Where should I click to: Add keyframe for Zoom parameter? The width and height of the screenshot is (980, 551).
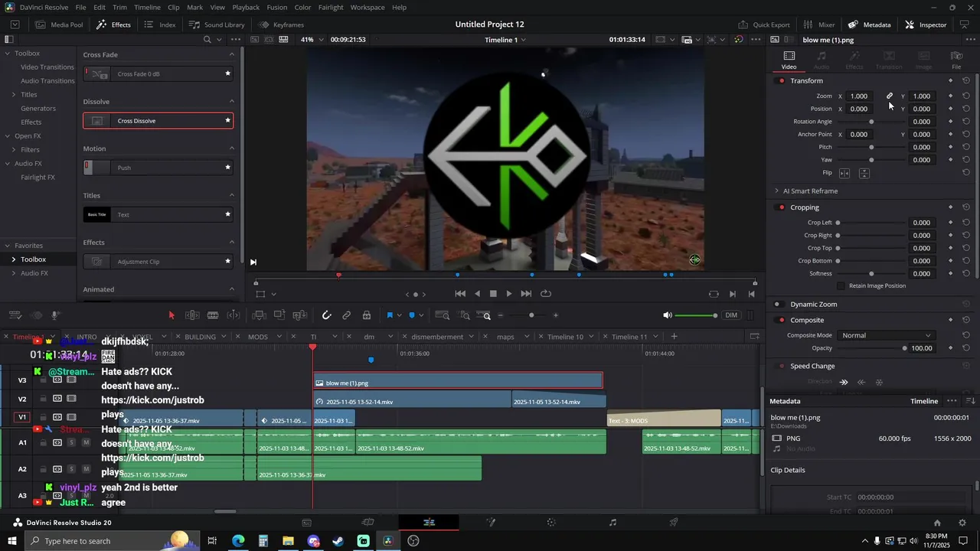[950, 96]
